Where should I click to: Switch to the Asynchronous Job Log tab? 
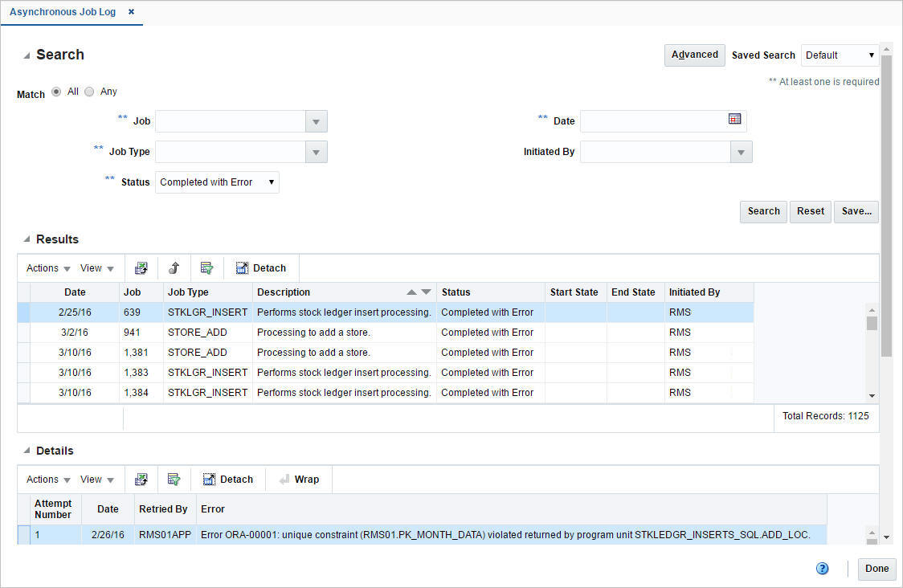(63, 12)
